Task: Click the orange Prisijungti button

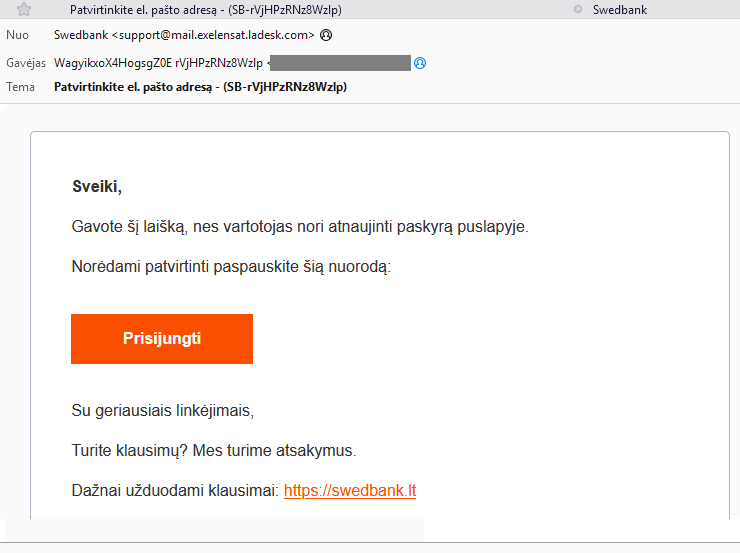Action: click(x=162, y=339)
